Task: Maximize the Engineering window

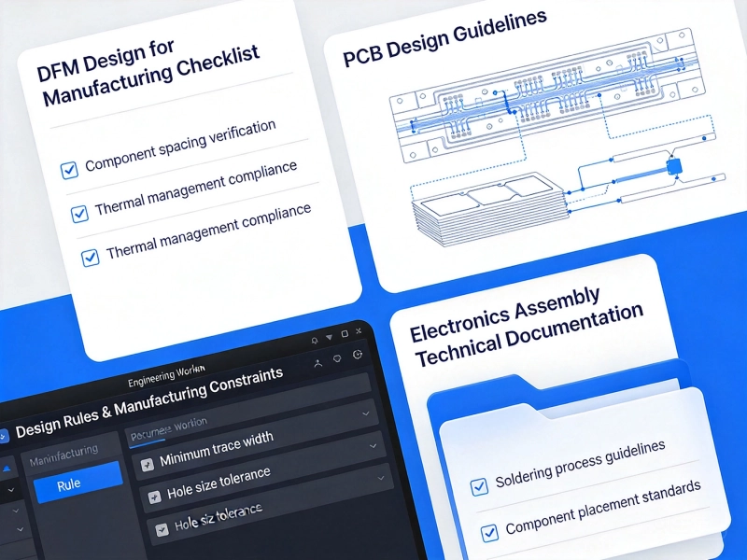Action: (x=345, y=334)
